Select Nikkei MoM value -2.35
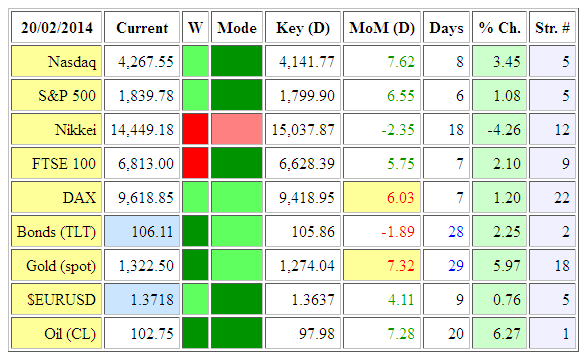 click(x=382, y=129)
